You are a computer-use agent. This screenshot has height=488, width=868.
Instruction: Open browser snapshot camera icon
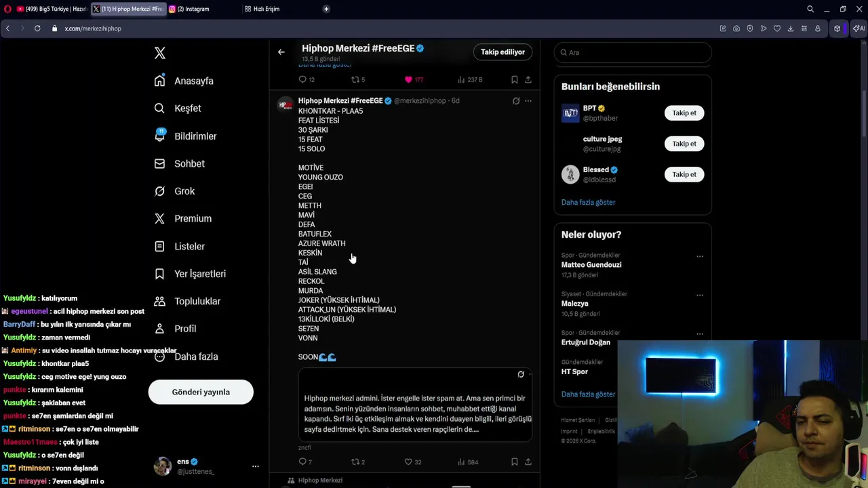coord(736,28)
